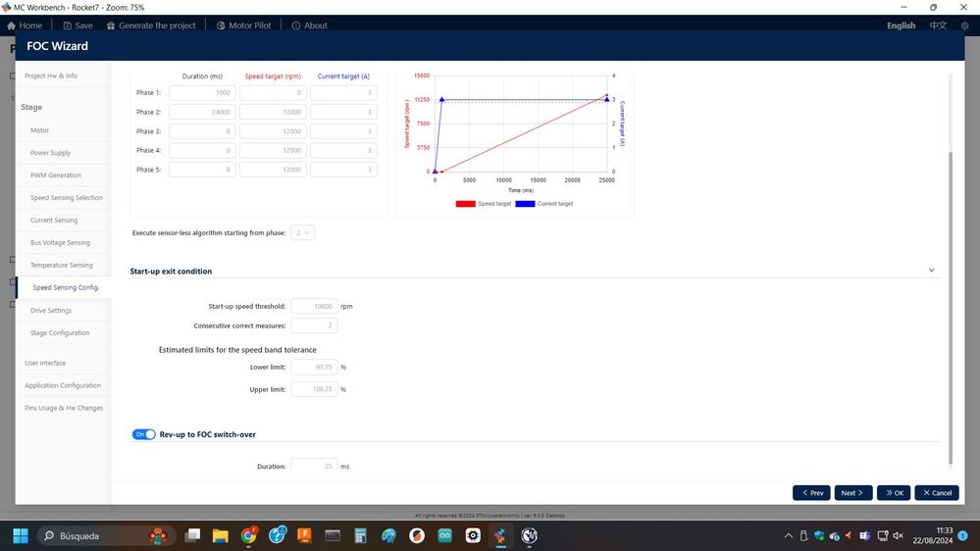Go to Drive Settings in the sidebar

pyautogui.click(x=51, y=311)
